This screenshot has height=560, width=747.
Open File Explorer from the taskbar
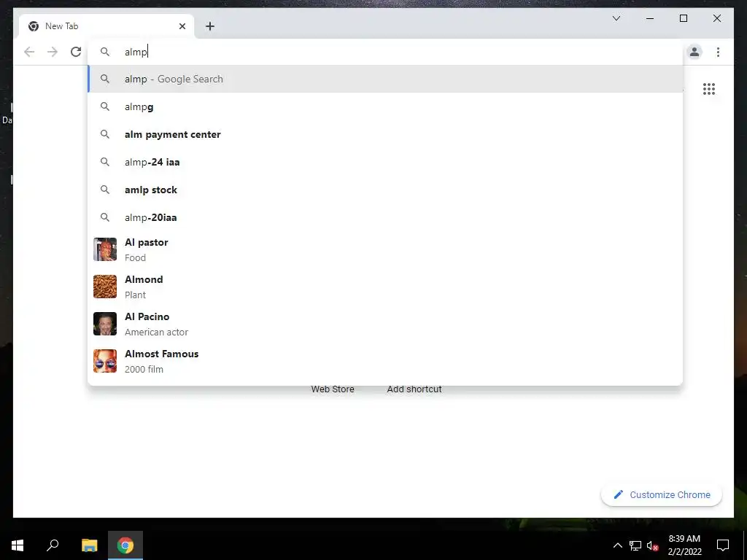tap(89, 545)
